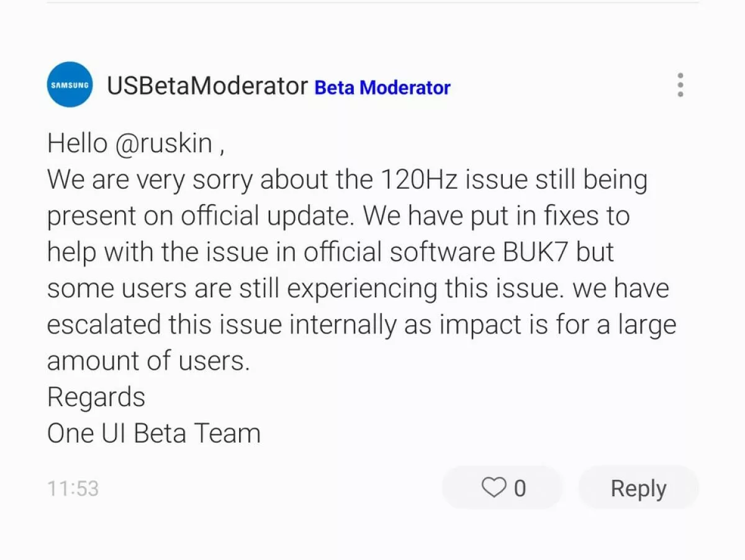Select the @ruskin mention
The height and width of the screenshot is (560, 745).
(164, 144)
